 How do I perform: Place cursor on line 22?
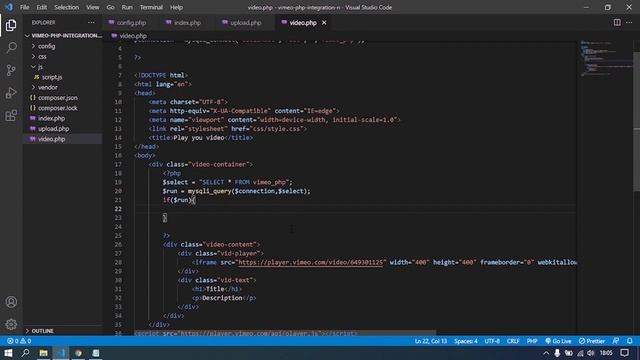point(355,209)
